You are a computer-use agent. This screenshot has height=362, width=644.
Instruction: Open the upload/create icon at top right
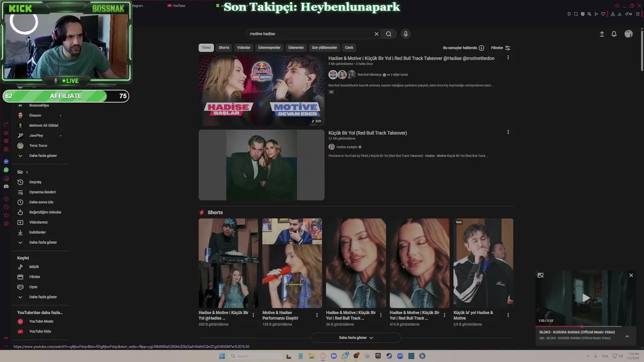click(x=602, y=34)
